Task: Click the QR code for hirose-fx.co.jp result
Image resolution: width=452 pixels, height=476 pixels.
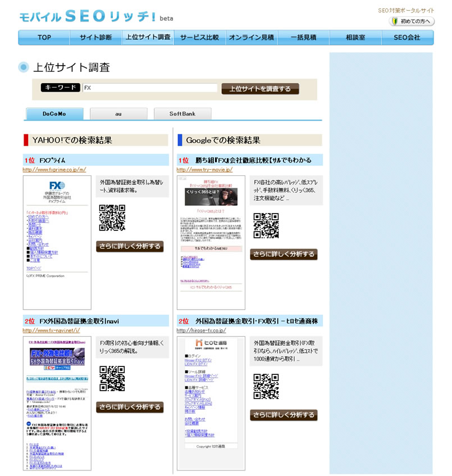Action: (266, 387)
